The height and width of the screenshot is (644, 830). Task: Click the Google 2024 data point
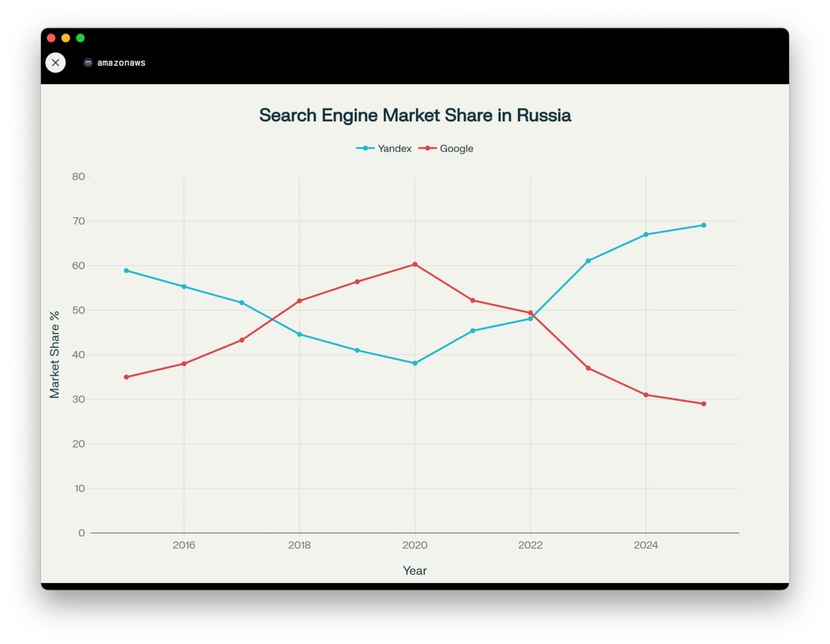[646, 395]
